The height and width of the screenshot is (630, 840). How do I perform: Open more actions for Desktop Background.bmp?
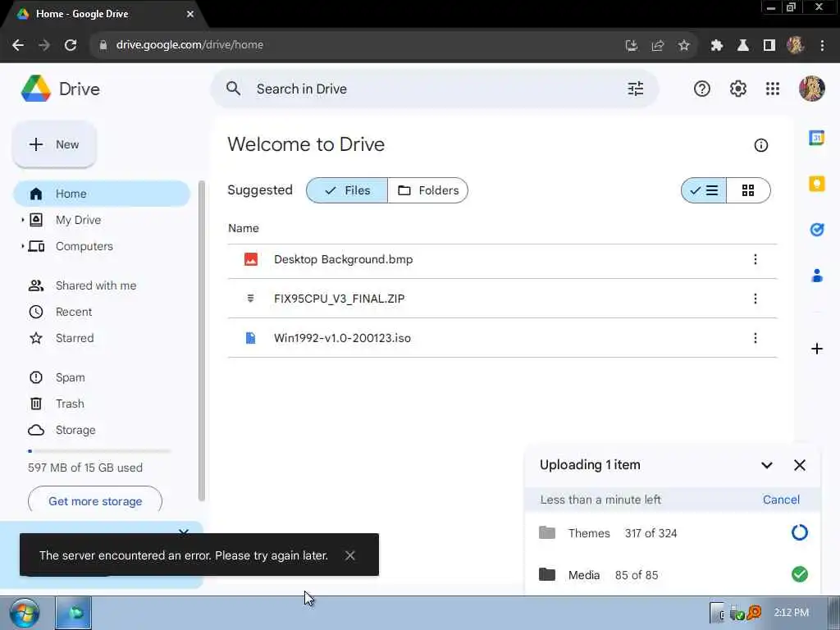click(755, 259)
